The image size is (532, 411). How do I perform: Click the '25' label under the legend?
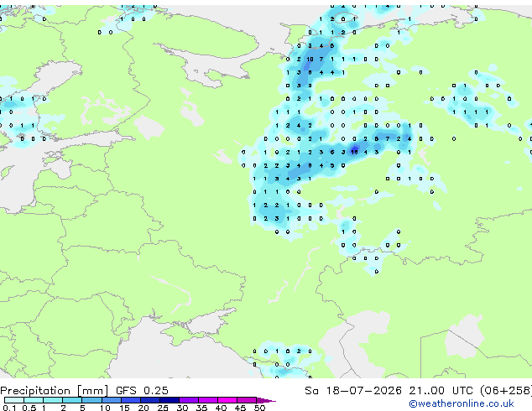click(x=163, y=408)
